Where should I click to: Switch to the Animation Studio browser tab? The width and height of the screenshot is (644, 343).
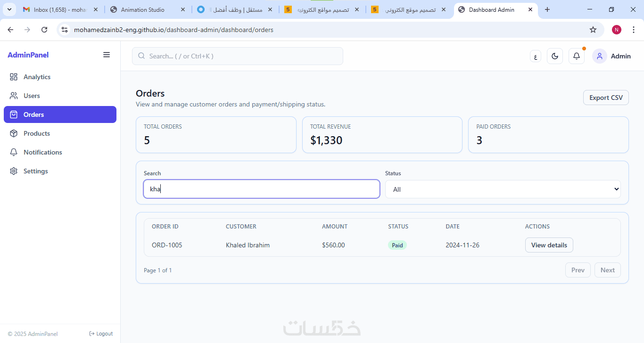coord(142,9)
